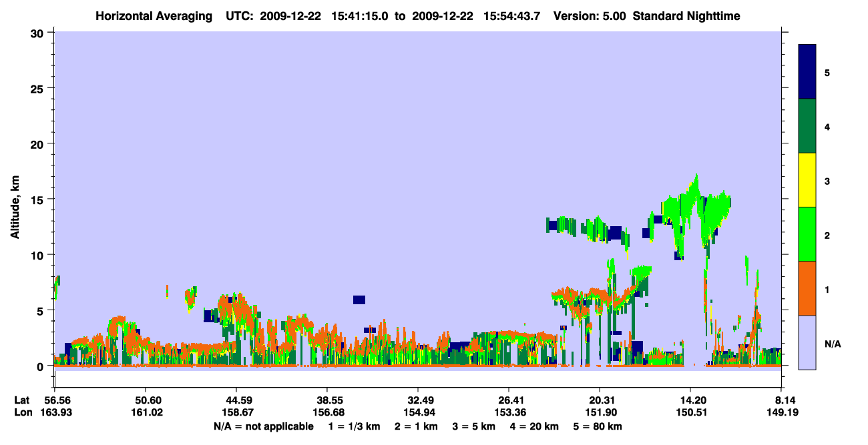
Task: Click the isolated dark blue square near 6 km altitude
Action: pyautogui.click(x=359, y=300)
